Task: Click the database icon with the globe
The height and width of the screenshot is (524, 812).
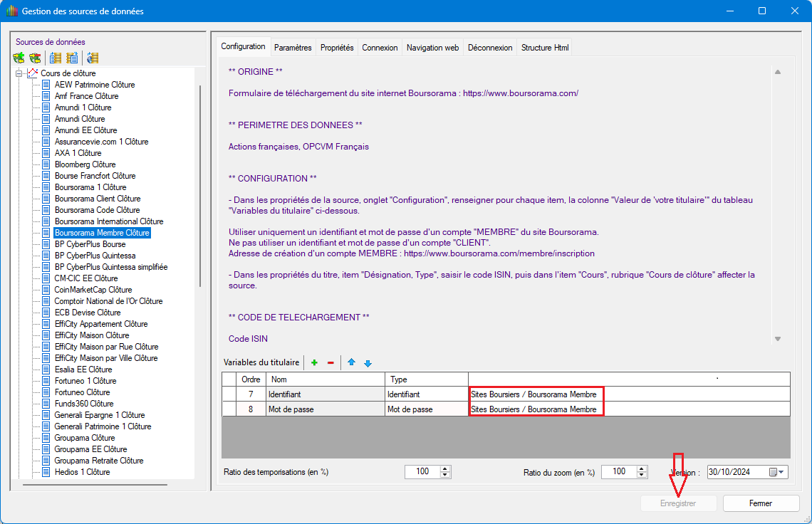Action: point(92,58)
